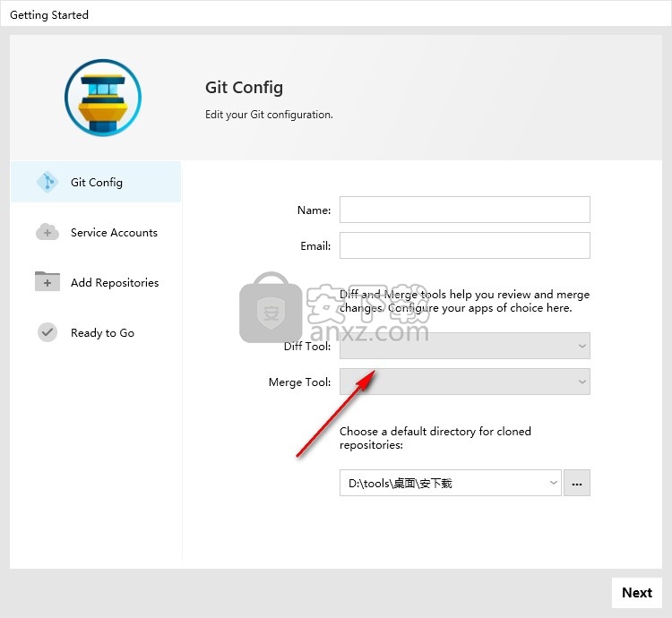Image resolution: width=672 pixels, height=618 pixels.
Task: Click the "Git Config" heading
Action: [x=244, y=88]
